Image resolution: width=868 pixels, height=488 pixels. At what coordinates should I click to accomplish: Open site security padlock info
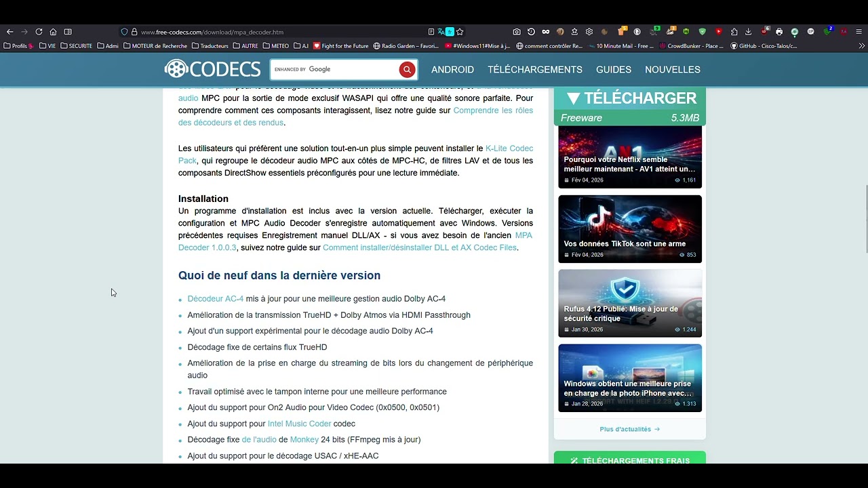(x=134, y=32)
